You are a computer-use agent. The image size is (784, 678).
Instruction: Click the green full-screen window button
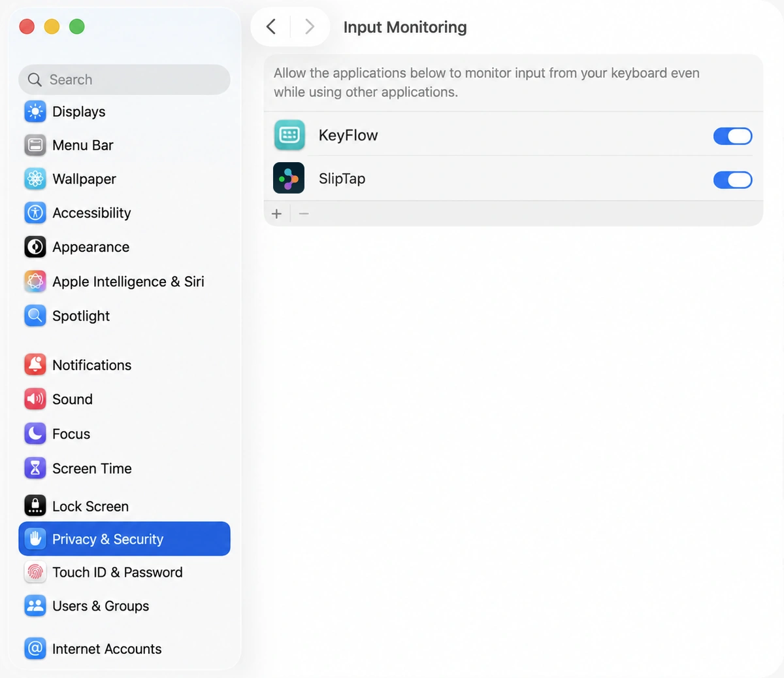tap(77, 27)
